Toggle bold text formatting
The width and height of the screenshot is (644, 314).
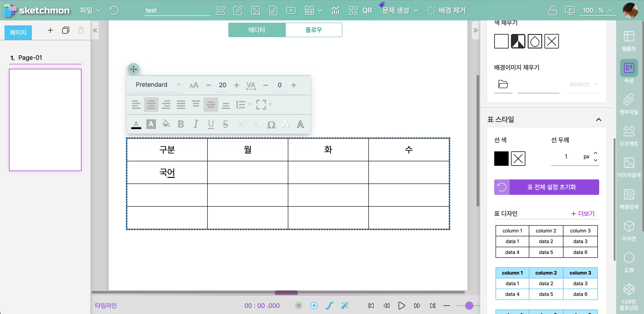[181, 124]
